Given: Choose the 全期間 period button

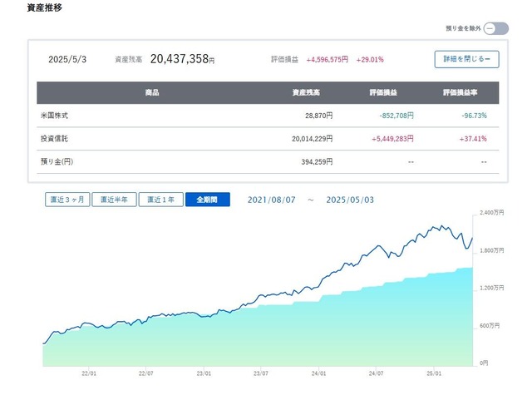Looking at the screenshot, I should [208, 200].
